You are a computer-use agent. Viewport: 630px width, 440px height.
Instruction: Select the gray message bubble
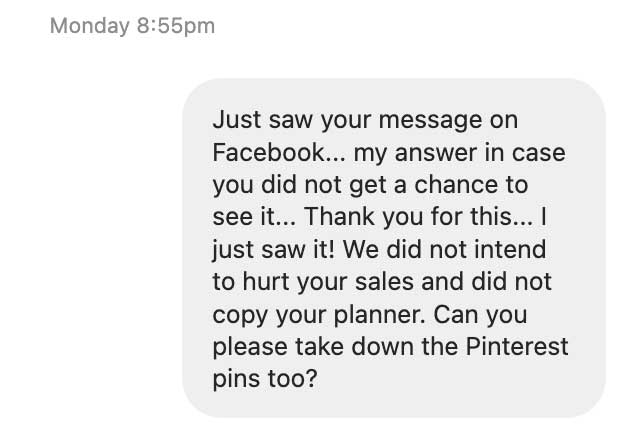point(394,248)
